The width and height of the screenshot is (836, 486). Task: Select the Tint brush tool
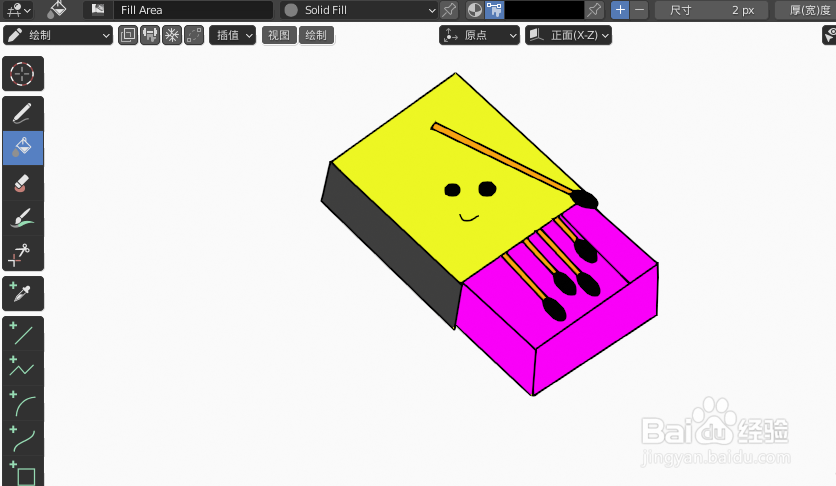pos(22,218)
